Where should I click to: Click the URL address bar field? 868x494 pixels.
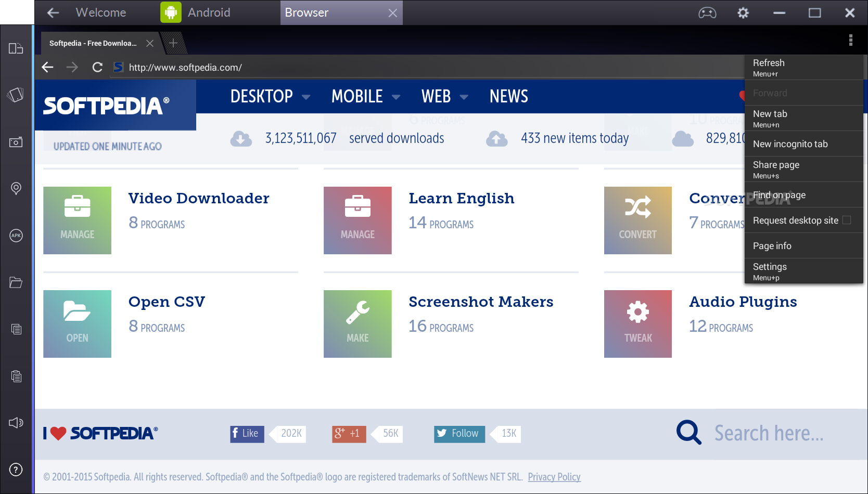pyautogui.click(x=427, y=67)
